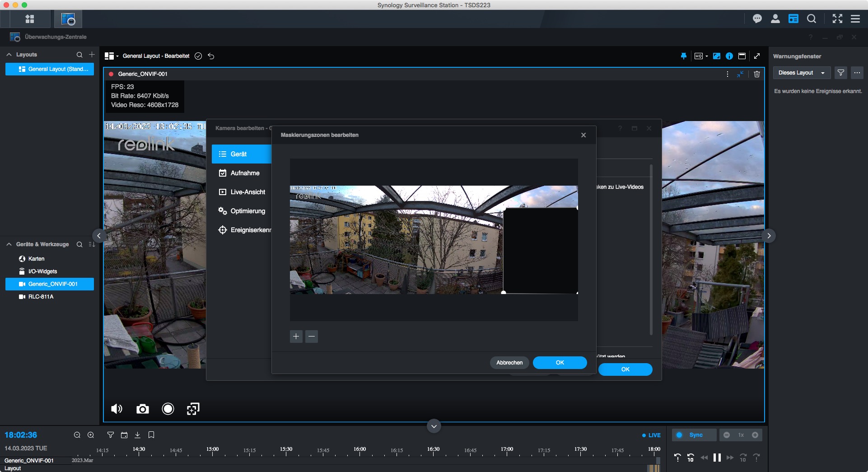Click Abbrechen in masking zone dialog
This screenshot has width=868, height=472.
509,363
